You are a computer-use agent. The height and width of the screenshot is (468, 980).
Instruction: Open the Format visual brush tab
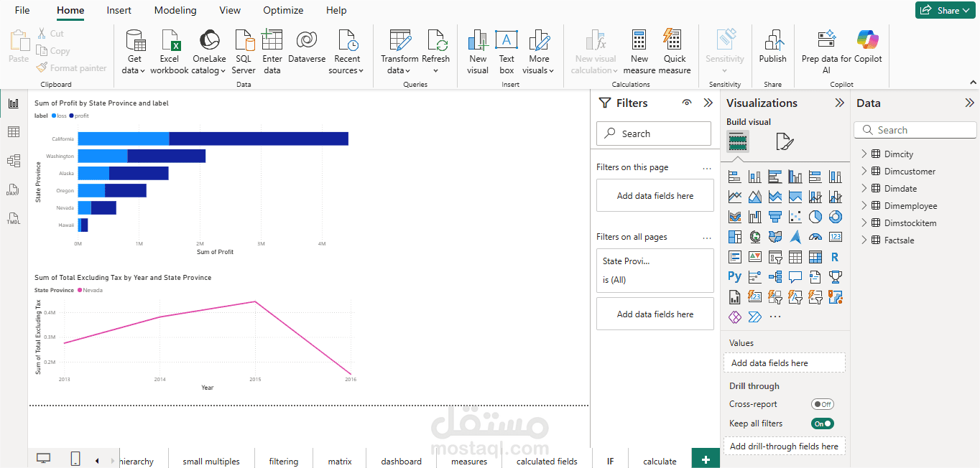pyautogui.click(x=785, y=141)
